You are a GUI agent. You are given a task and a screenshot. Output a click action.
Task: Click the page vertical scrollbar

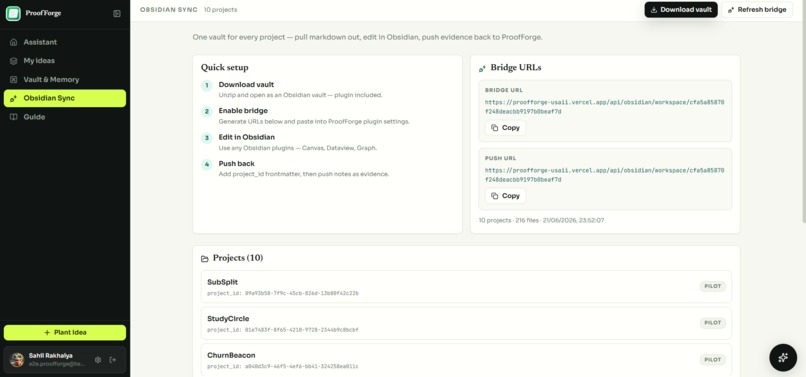click(803, 113)
